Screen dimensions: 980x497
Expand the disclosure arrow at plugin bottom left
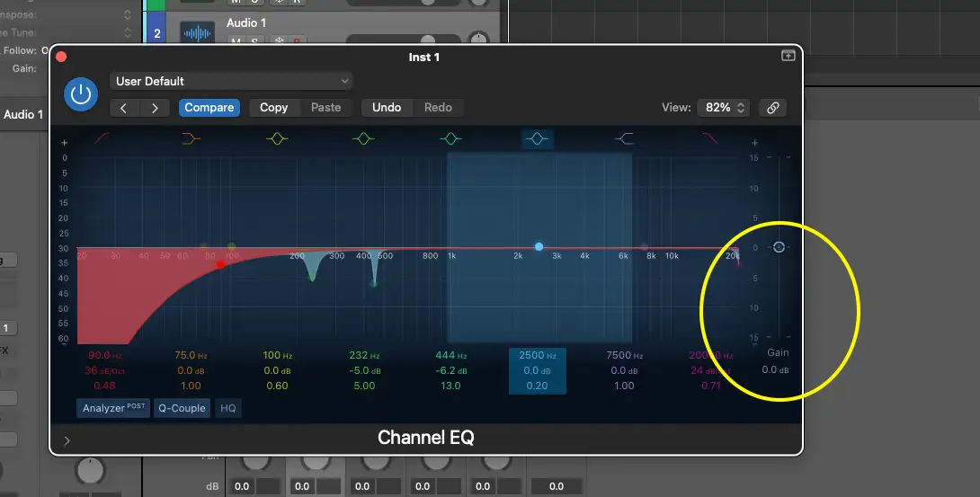point(67,440)
